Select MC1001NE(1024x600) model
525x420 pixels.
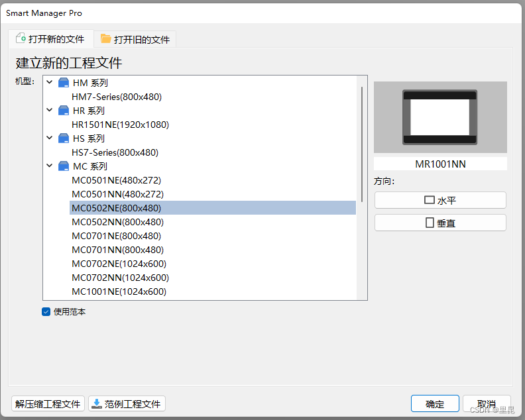119,291
